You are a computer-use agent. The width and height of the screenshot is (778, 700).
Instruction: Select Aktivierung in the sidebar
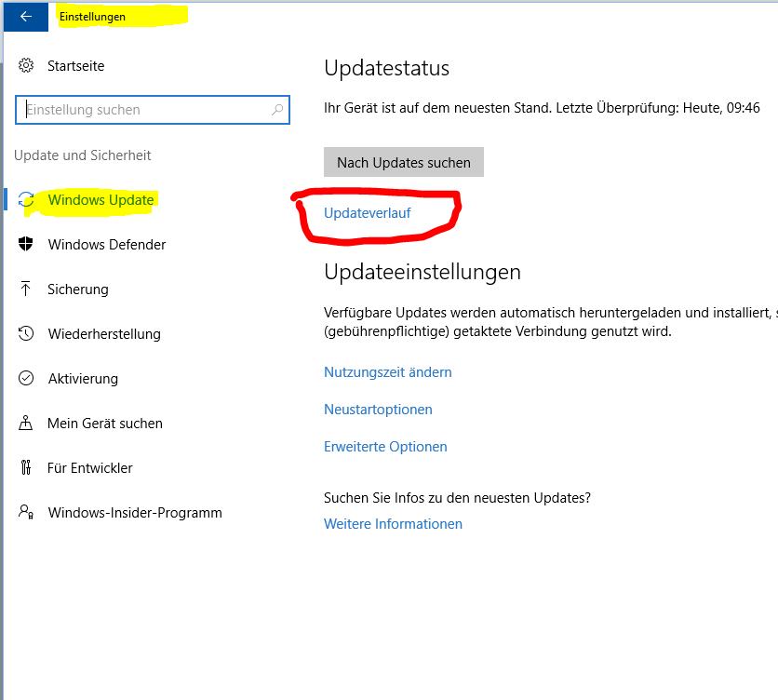83,379
